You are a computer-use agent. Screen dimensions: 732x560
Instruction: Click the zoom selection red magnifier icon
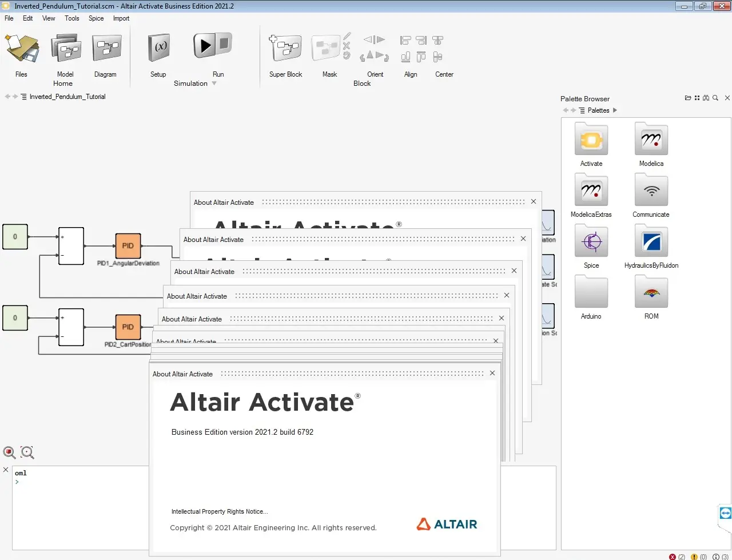click(10, 452)
